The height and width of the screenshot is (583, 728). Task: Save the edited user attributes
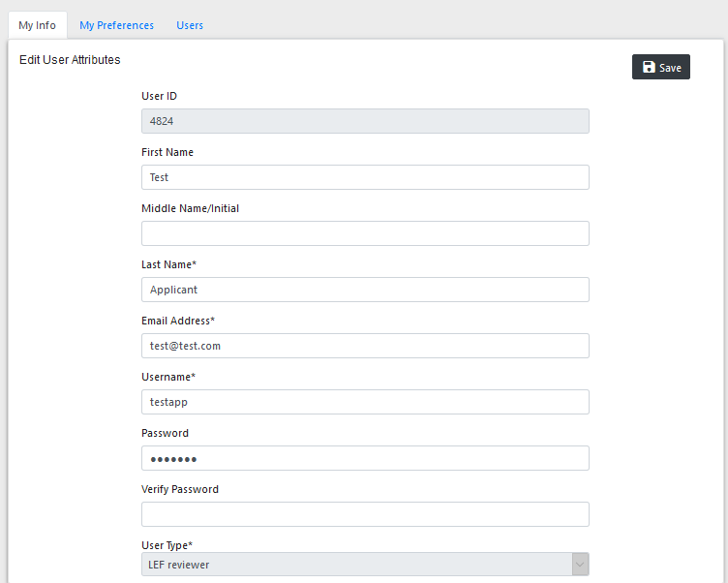point(660,67)
